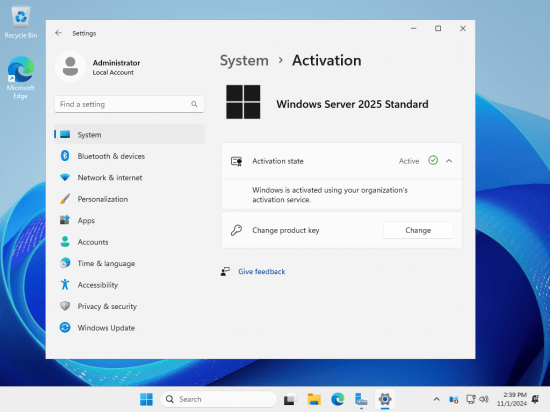Image resolution: width=550 pixels, height=412 pixels.
Task: Launch Microsoft Edge from desktop shortcut
Action: click(21, 77)
